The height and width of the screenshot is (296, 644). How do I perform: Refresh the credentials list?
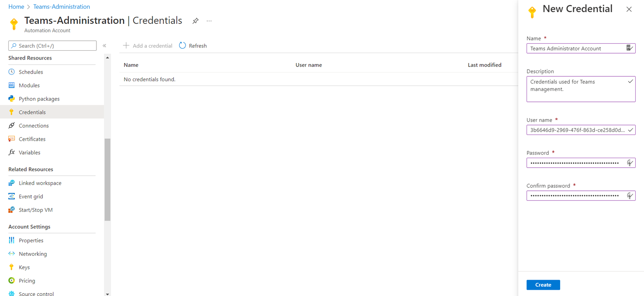pos(193,46)
